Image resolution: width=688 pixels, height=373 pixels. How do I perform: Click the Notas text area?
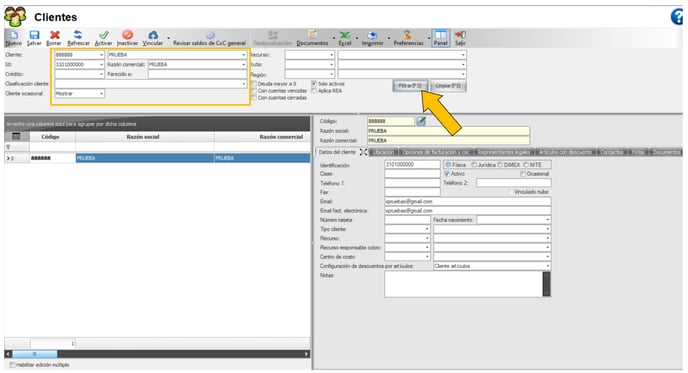click(463, 284)
